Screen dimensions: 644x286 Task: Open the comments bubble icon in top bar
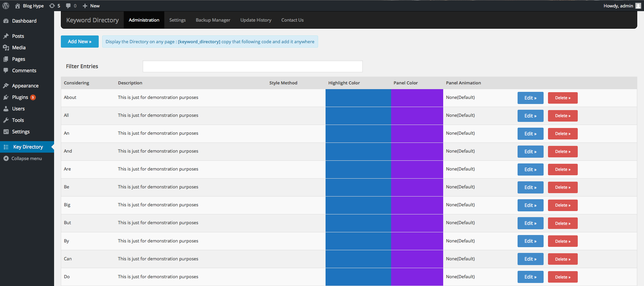tap(68, 6)
